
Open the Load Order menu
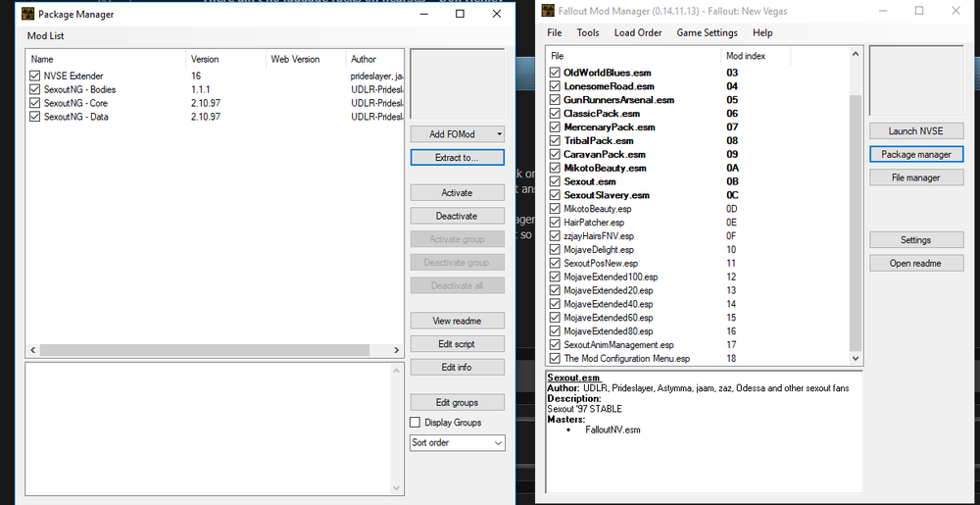pyautogui.click(x=638, y=32)
